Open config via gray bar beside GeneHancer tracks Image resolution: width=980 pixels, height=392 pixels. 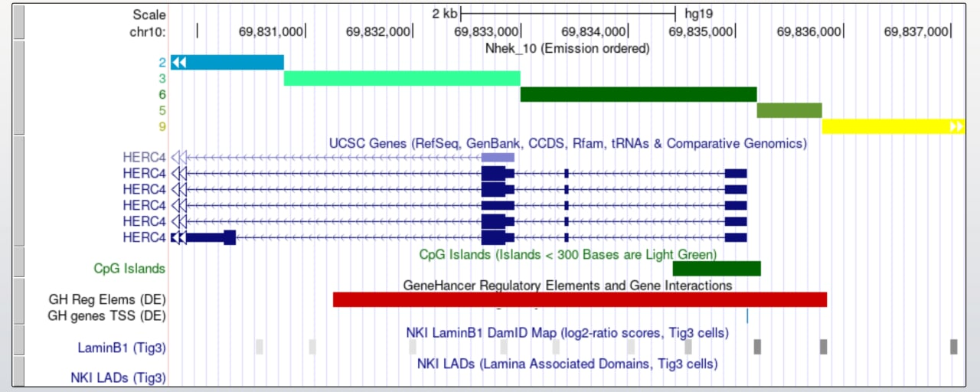pyautogui.click(x=19, y=301)
